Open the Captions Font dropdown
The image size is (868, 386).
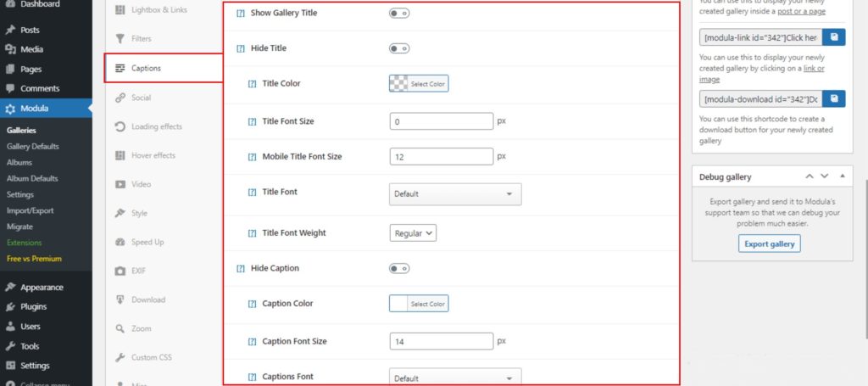[x=454, y=378]
